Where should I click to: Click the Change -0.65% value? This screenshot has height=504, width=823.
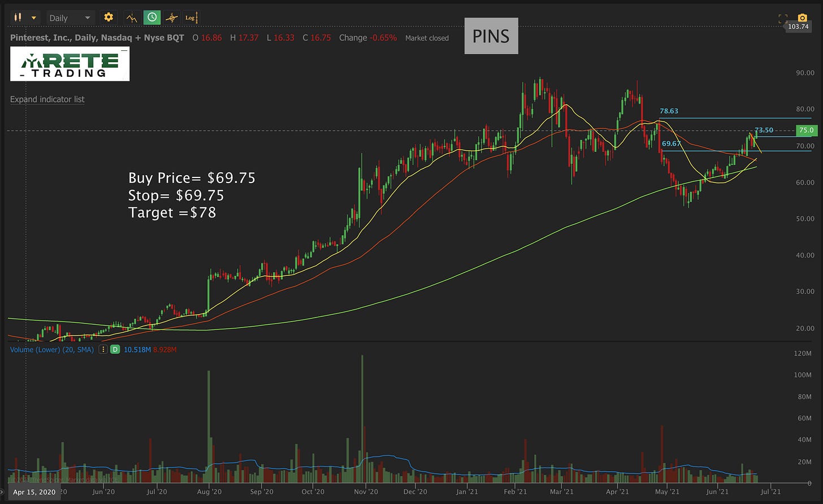pos(368,38)
